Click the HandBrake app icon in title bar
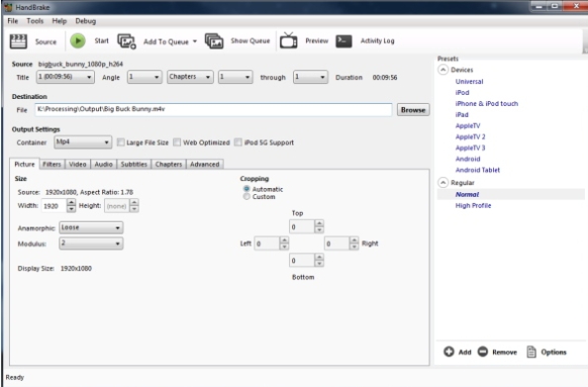 point(8,7)
